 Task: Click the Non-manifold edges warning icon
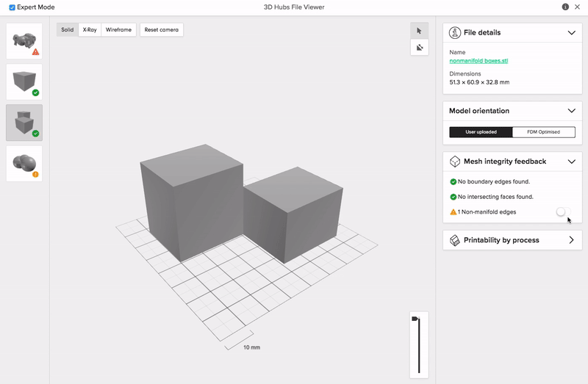(453, 212)
